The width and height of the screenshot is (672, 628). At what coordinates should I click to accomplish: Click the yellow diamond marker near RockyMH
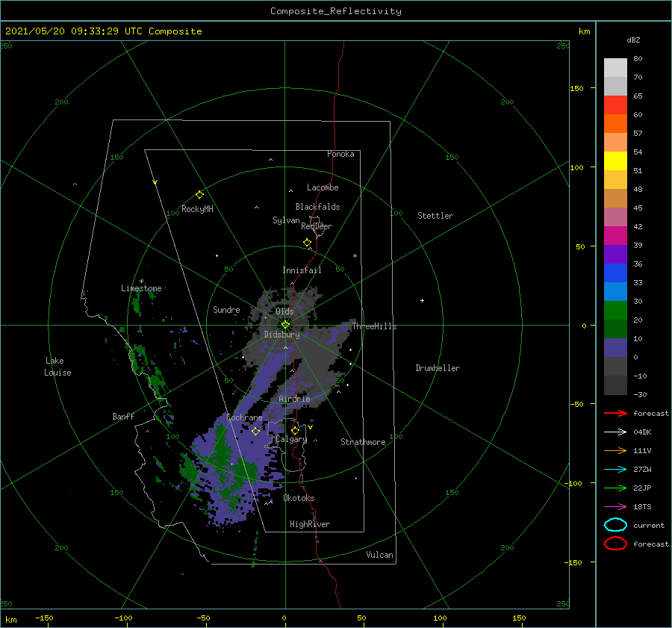pos(199,195)
